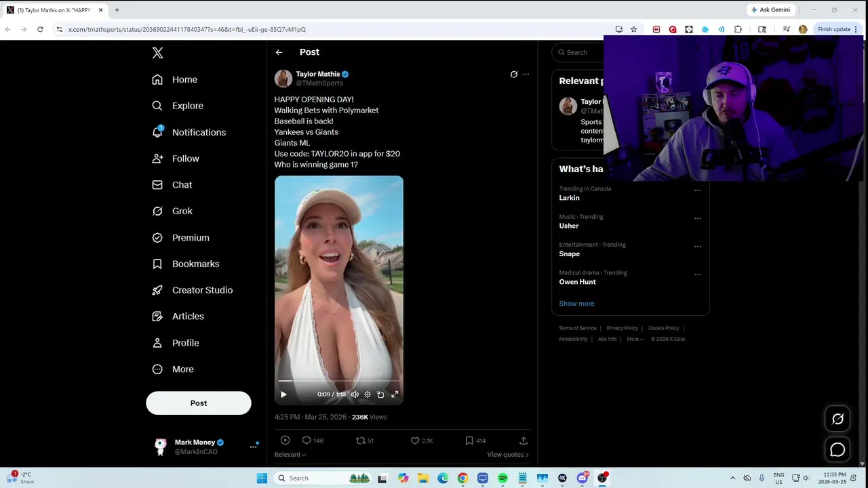868x488 pixels.
Task: Click Ask Gemini button
Action: pyautogui.click(x=770, y=10)
